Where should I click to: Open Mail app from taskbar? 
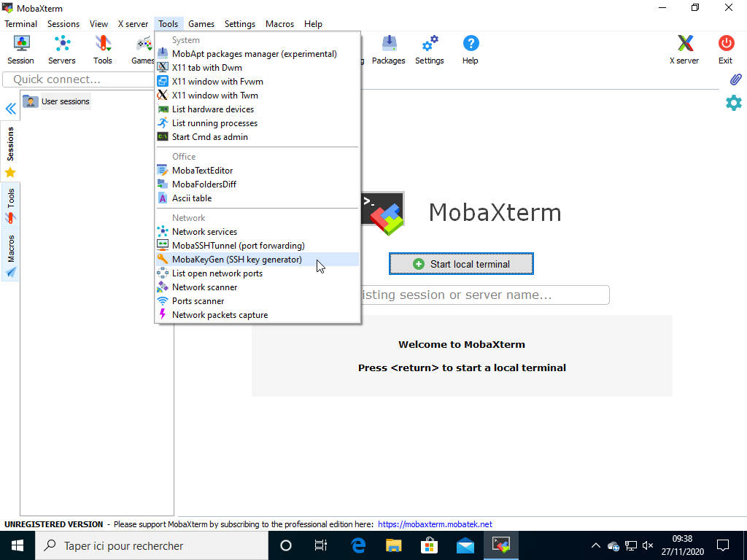click(x=465, y=545)
